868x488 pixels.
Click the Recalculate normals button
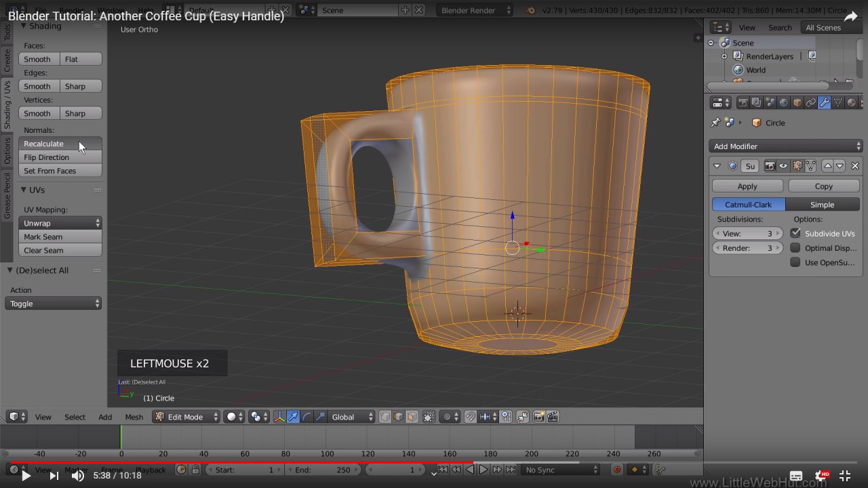[60, 144]
